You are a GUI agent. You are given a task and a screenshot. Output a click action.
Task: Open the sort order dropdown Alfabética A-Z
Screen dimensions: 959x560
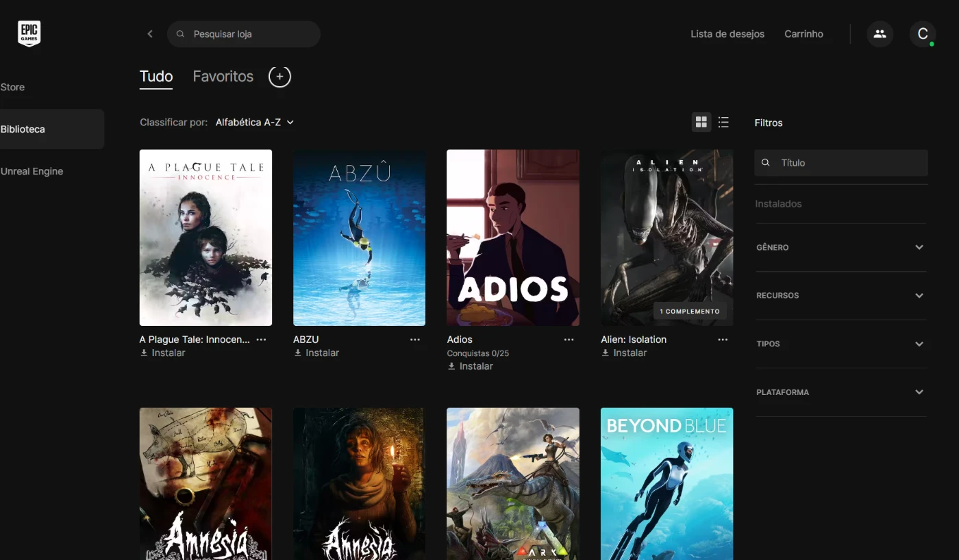pyautogui.click(x=255, y=122)
